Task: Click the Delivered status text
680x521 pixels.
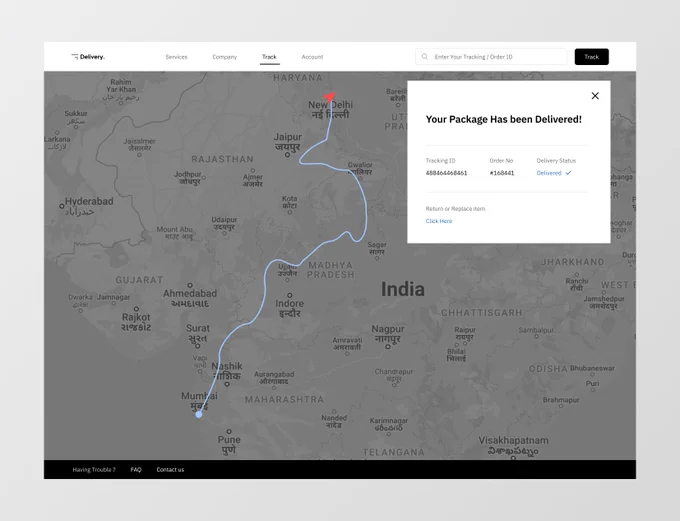Action: coord(549,173)
